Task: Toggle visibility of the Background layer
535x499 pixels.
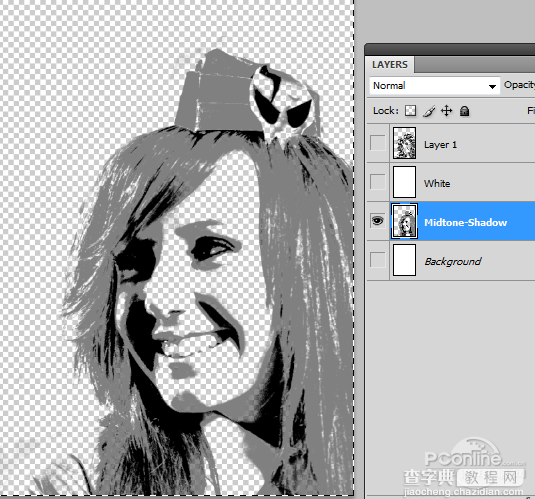Action: pyautogui.click(x=377, y=260)
